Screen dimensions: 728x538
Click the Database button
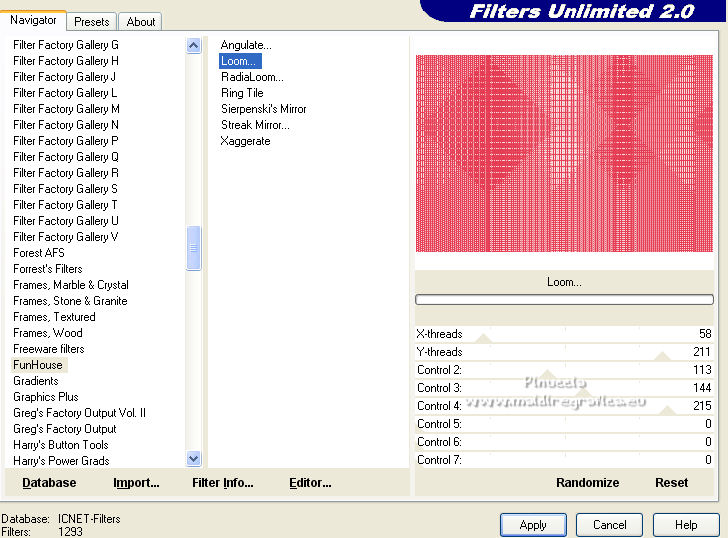49,483
